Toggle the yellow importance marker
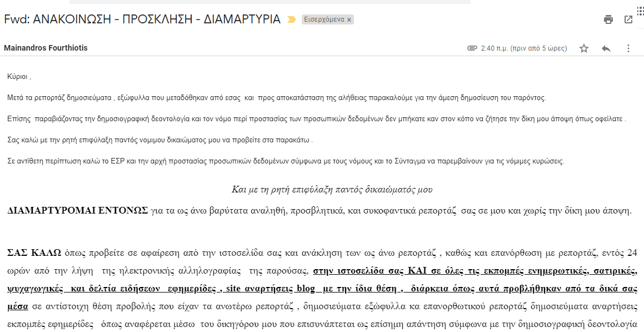 click(x=291, y=20)
